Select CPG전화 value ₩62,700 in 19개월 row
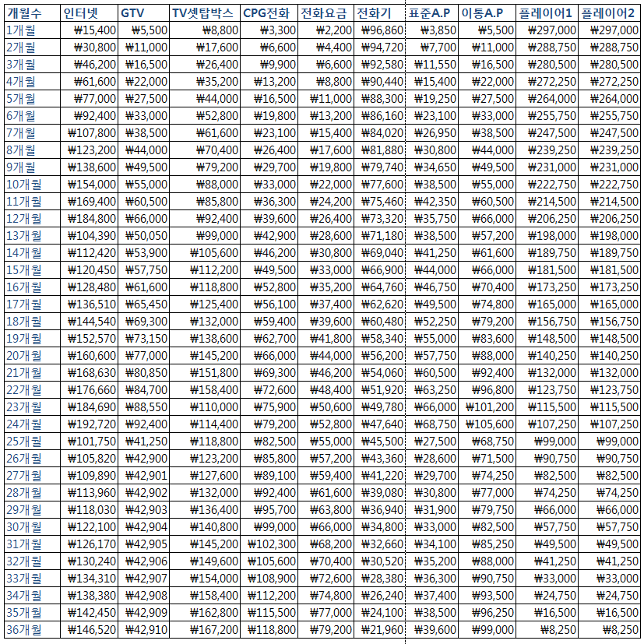The width and height of the screenshot is (644, 644). [269, 339]
